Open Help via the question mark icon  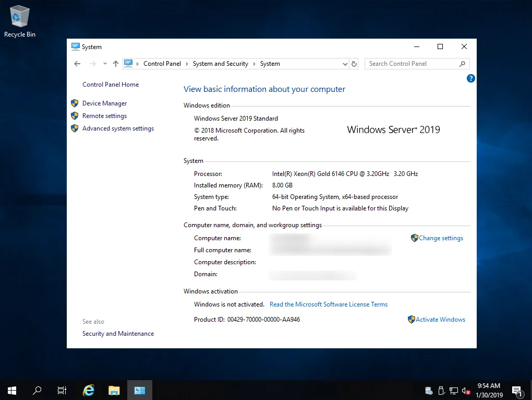pos(470,78)
